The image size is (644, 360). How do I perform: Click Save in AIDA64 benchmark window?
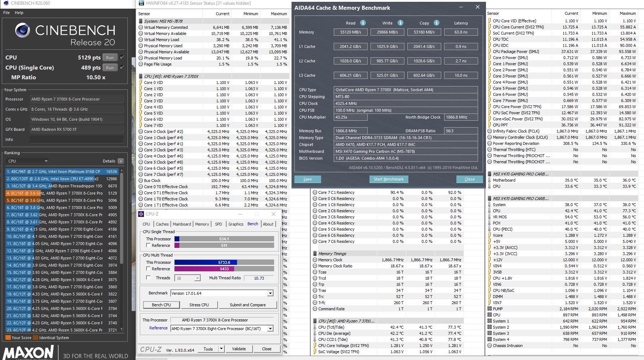point(307,179)
